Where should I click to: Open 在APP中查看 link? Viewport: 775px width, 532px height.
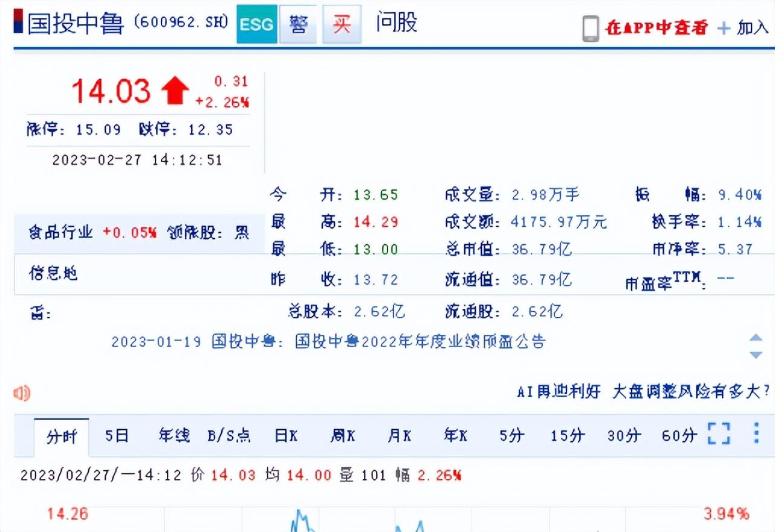(x=656, y=27)
